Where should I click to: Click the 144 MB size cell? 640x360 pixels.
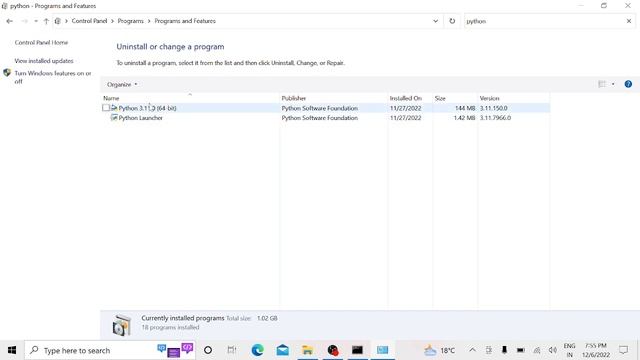pos(465,108)
